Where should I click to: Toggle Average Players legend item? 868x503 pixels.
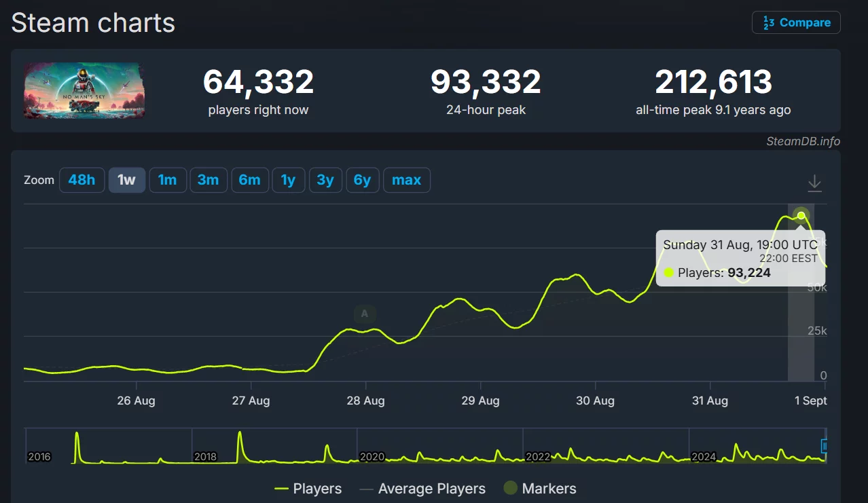422,489
